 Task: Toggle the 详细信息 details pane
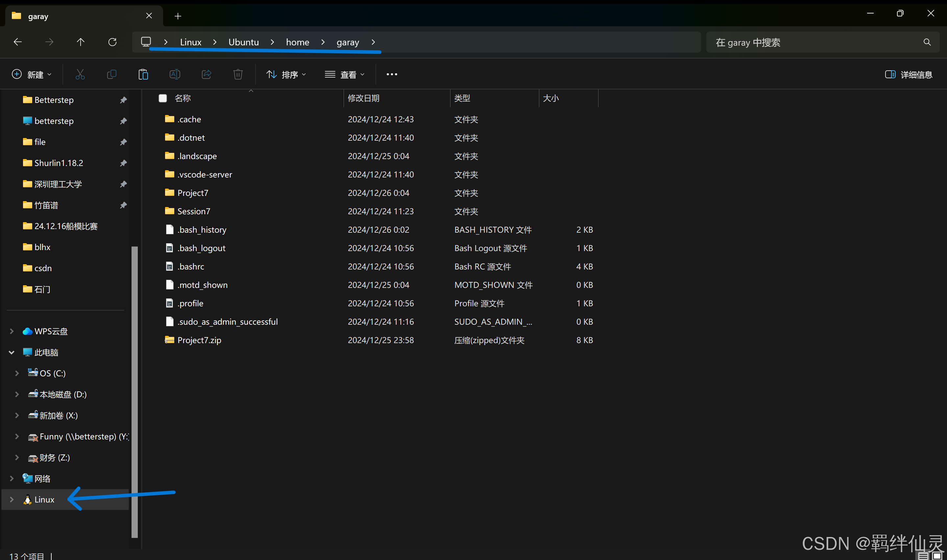pyautogui.click(x=909, y=74)
